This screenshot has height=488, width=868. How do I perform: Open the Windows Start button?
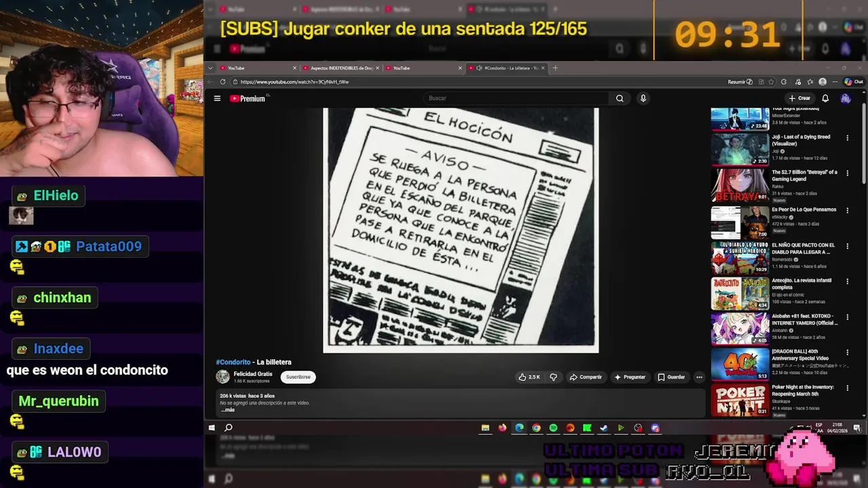[x=212, y=428]
